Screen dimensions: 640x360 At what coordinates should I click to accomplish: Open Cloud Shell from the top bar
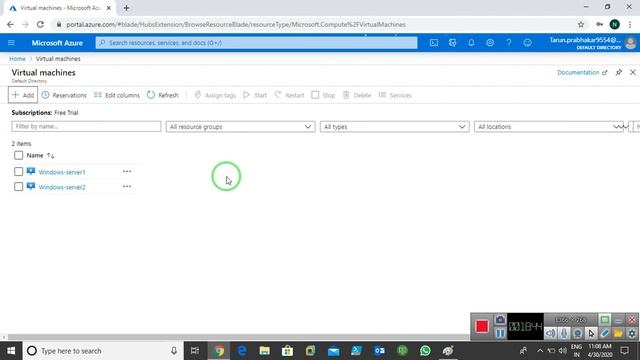tap(434, 43)
